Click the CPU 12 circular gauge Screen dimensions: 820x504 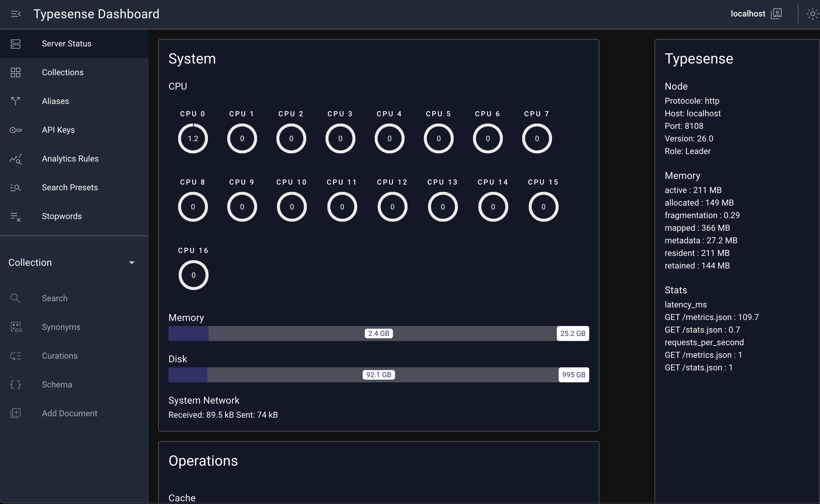point(392,207)
